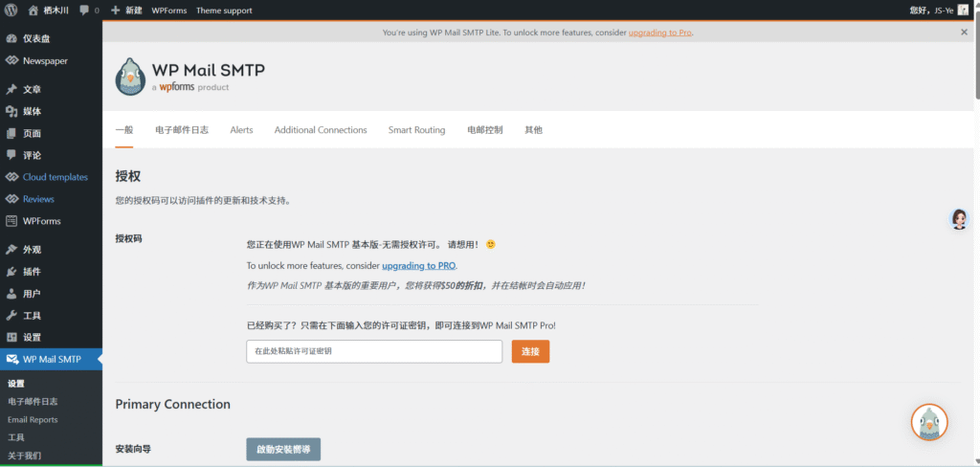Open comments bubble icon in admin bar
Image resolution: width=980 pixels, height=467 pixels.
(x=84, y=10)
